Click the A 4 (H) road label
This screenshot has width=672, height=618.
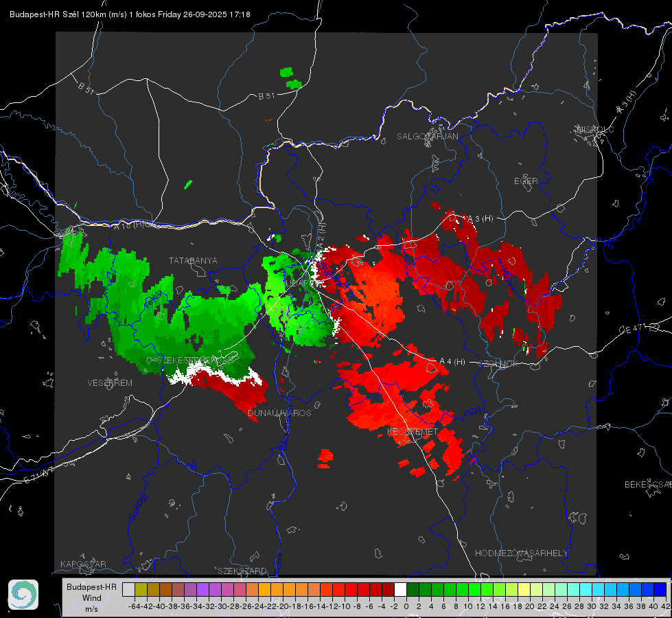452,362
